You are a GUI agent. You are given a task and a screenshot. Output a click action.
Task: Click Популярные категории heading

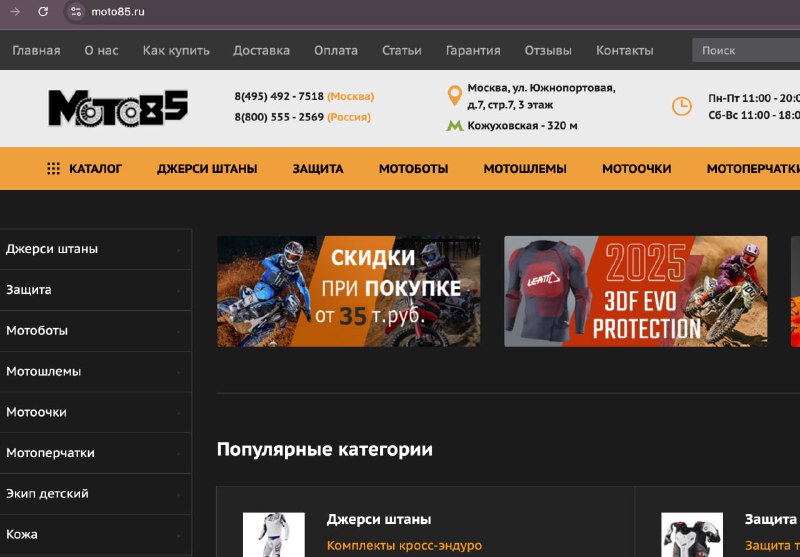[324, 449]
